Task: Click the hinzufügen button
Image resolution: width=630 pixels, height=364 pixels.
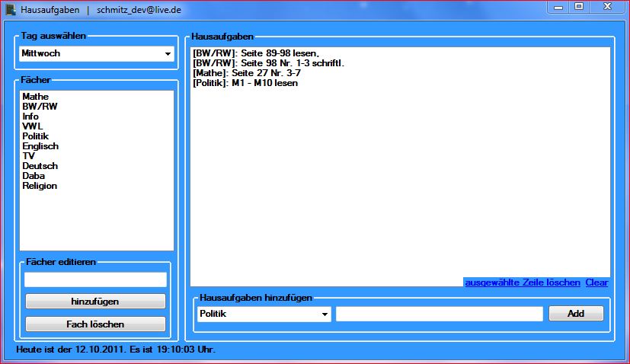Action: coord(95,301)
